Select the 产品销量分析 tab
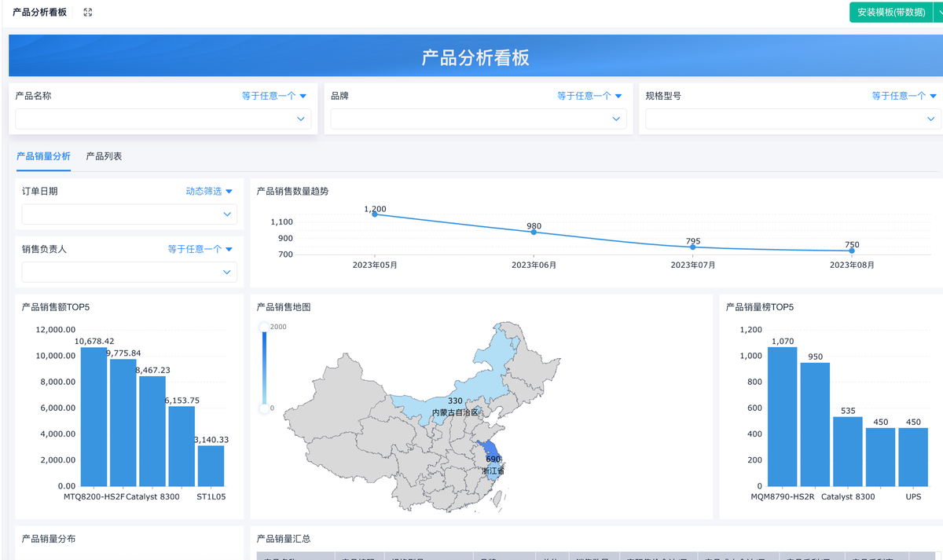Image resolution: width=943 pixels, height=560 pixels. (43, 156)
